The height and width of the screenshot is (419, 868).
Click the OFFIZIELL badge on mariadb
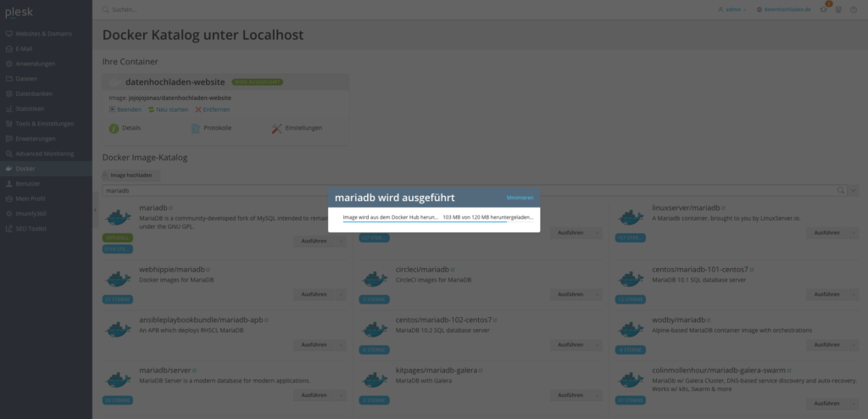[x=117, y=237]
